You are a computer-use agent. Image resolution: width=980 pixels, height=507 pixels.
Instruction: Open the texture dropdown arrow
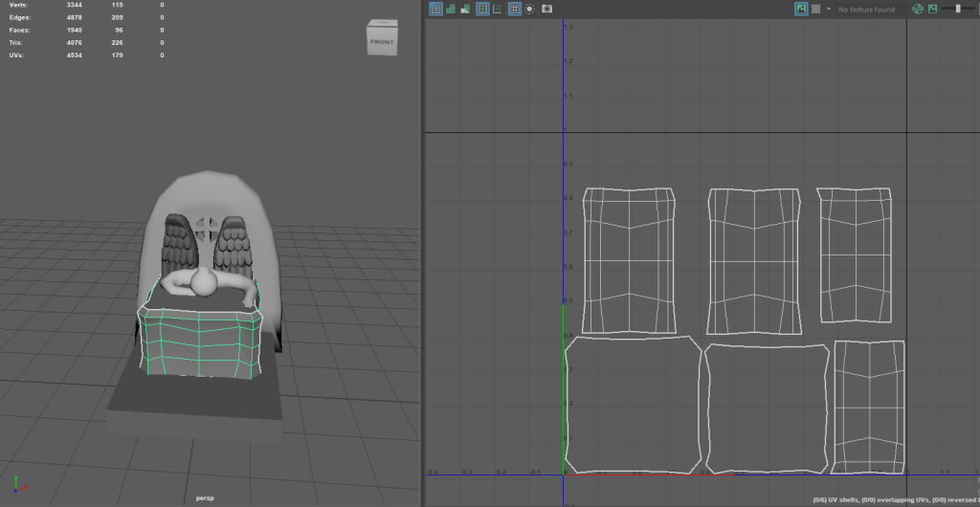click(829, 9)
